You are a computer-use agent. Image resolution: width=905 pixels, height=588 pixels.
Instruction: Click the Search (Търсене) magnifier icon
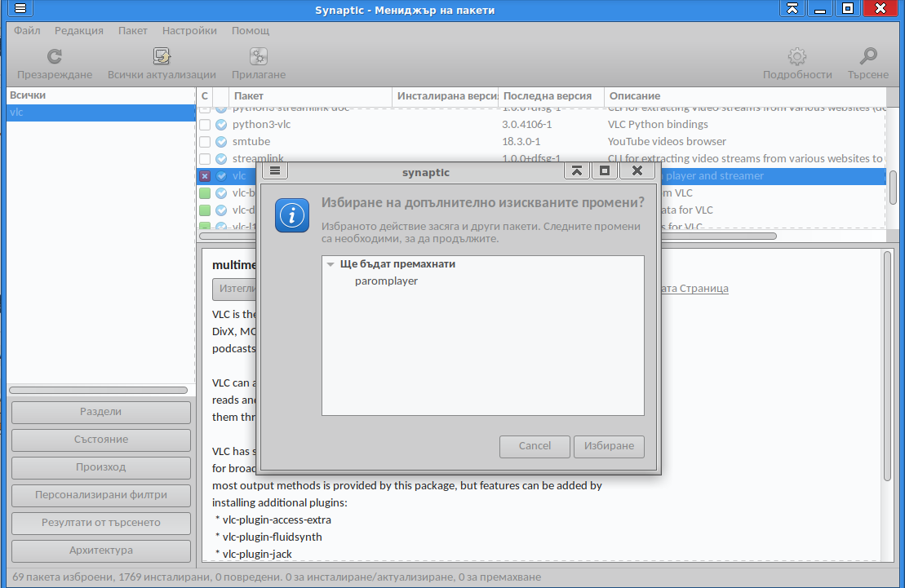coord(868,56)
